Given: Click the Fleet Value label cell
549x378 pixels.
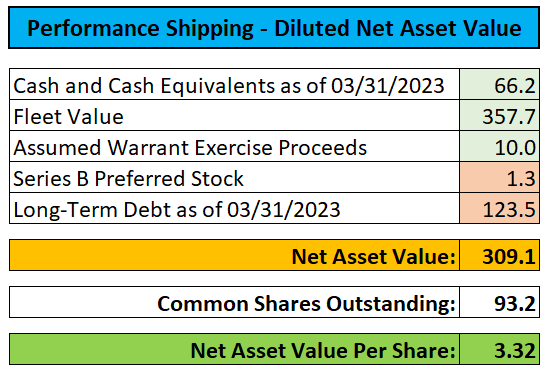Looking at the screenshot, I should tap(234, 116).
